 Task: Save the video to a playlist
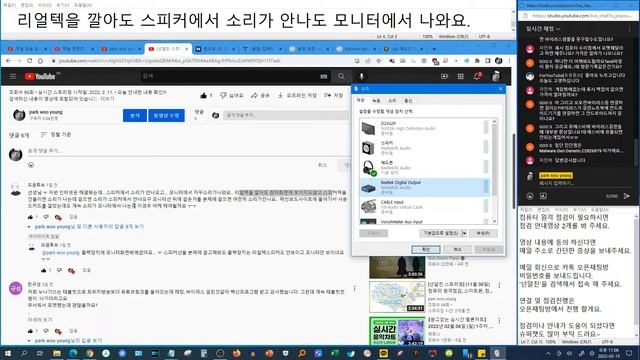point(333,95)
